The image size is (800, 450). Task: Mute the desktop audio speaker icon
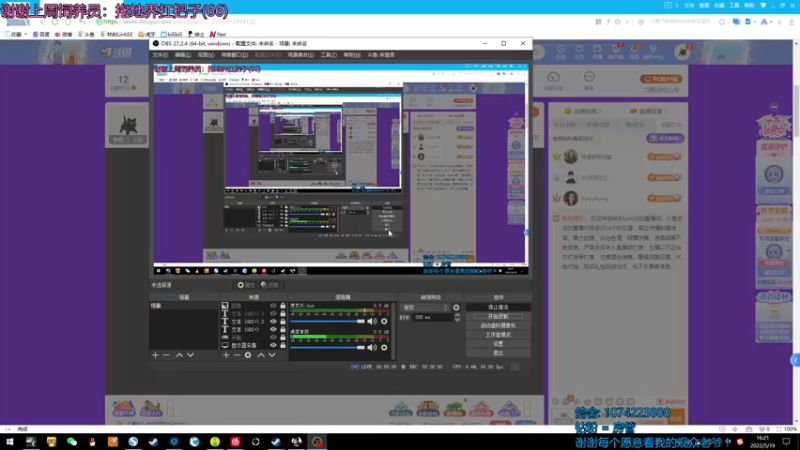pos(372,347)
